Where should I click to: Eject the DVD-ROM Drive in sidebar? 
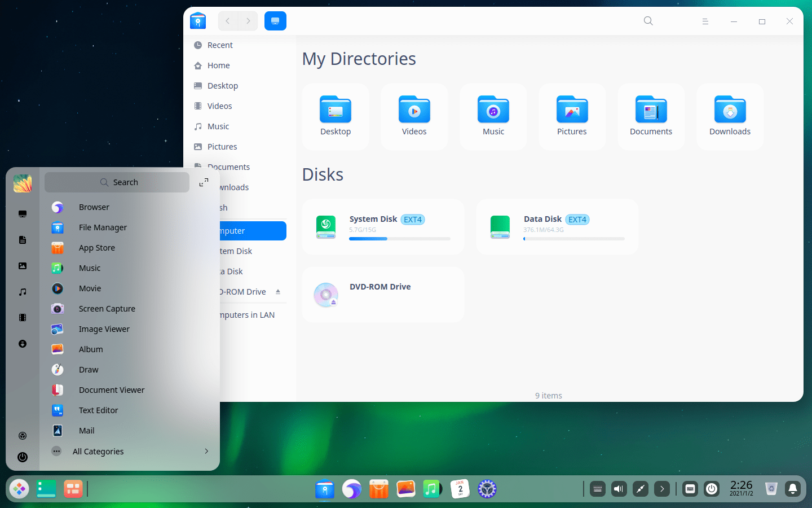278,292
